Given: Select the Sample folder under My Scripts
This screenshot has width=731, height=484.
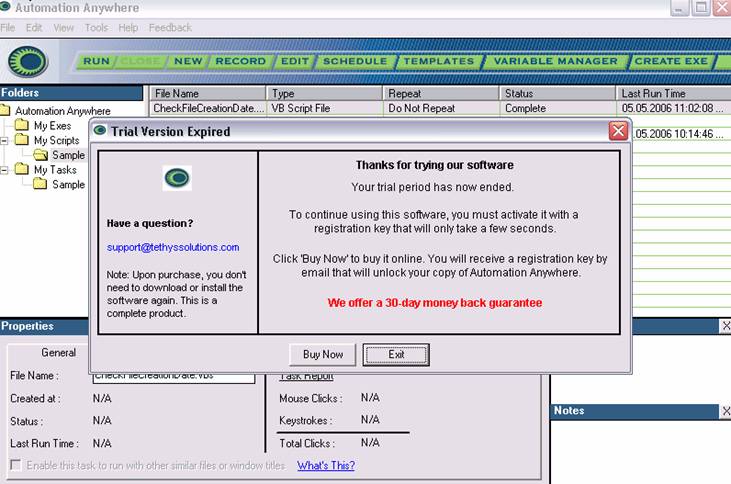Looking at the screenshot, I should 68,155.
